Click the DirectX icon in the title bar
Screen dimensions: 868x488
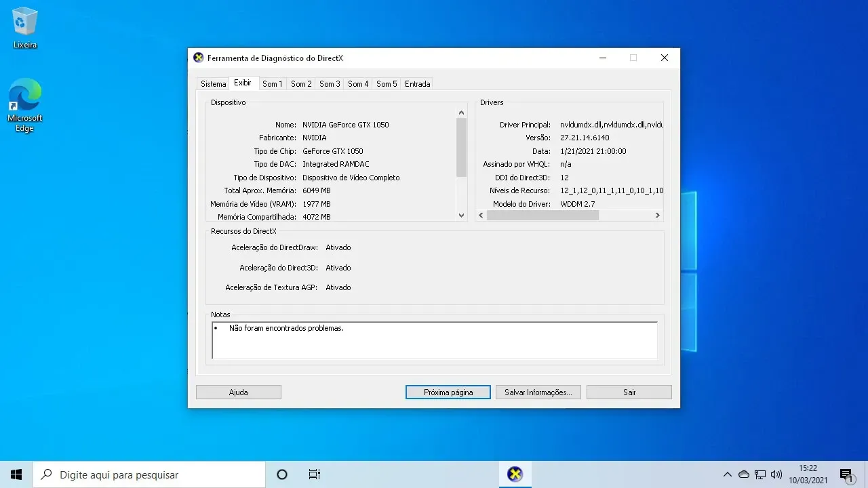[x=198, y=58]
